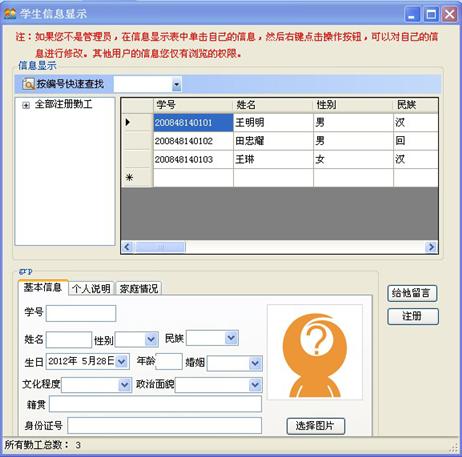The image size is (462, 457).
Task: Switch to the 家庭情况 tab
Action: 139,288
